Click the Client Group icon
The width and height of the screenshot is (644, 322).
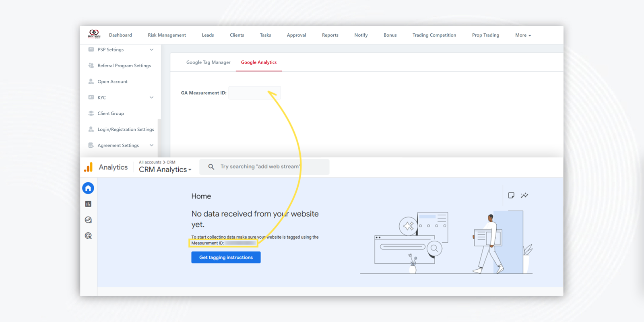pos(91,113)
